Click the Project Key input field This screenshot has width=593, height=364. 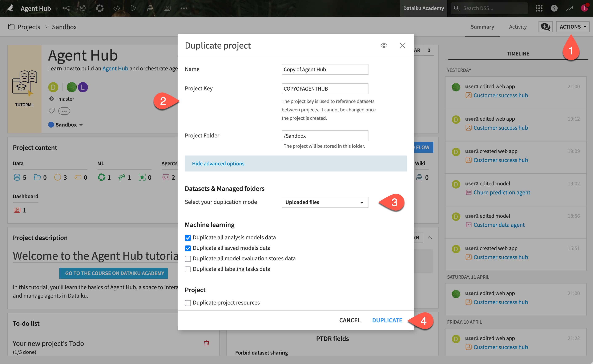click(x=325, y=89)
